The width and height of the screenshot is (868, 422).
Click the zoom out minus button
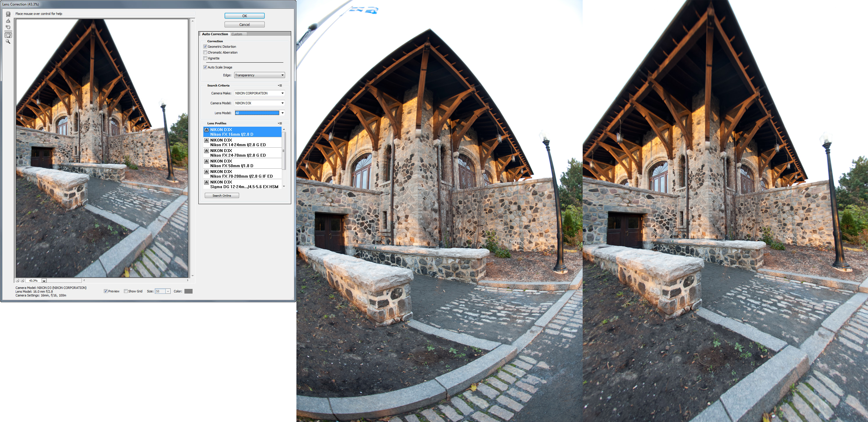(17, 280)
